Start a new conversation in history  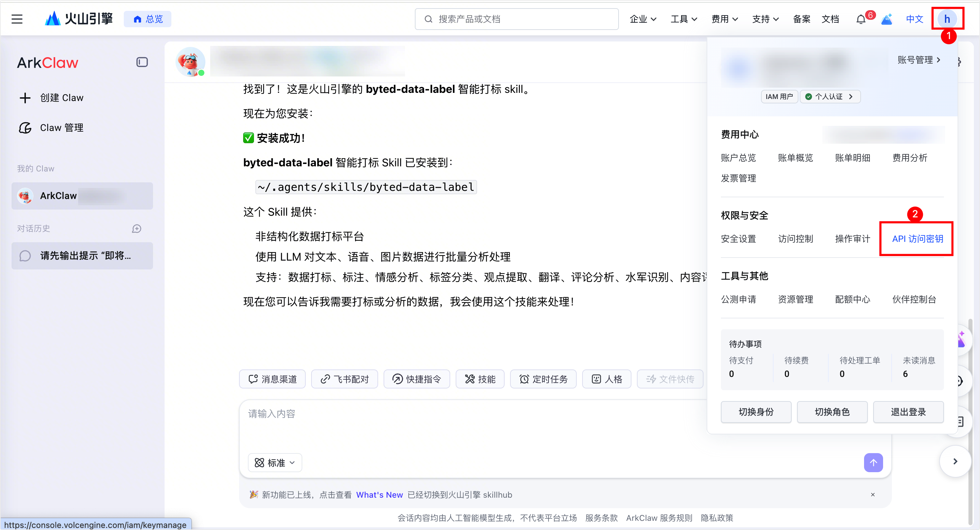pyautogui.click(x=137, y=229)
